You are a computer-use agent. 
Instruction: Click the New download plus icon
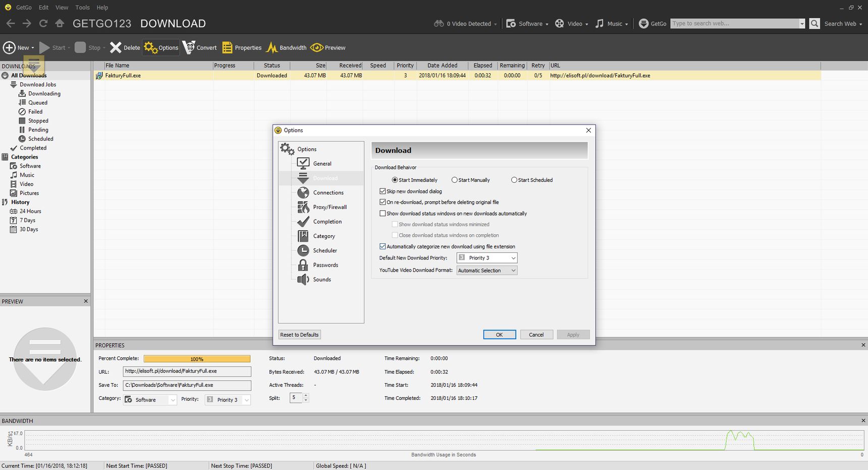point(9,47)
